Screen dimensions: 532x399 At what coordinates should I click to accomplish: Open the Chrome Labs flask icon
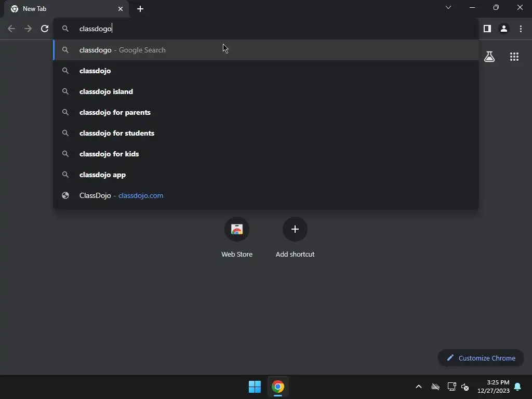click(x=489, y=57)
